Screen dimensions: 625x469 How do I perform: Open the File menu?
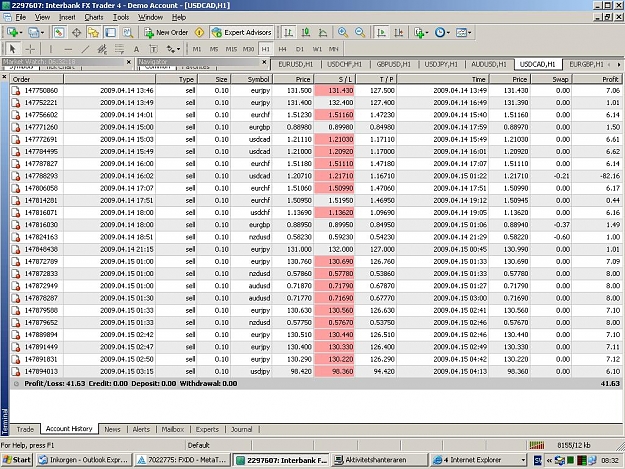click(x=20, y=17)
